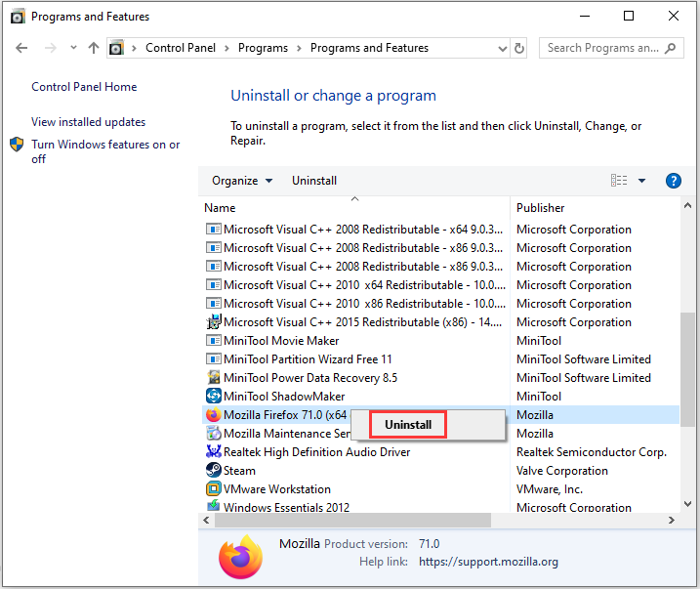Open the support.mozilla.org help link
The width and height of the screenshot is (700, 589).
(x=488, y=562)
